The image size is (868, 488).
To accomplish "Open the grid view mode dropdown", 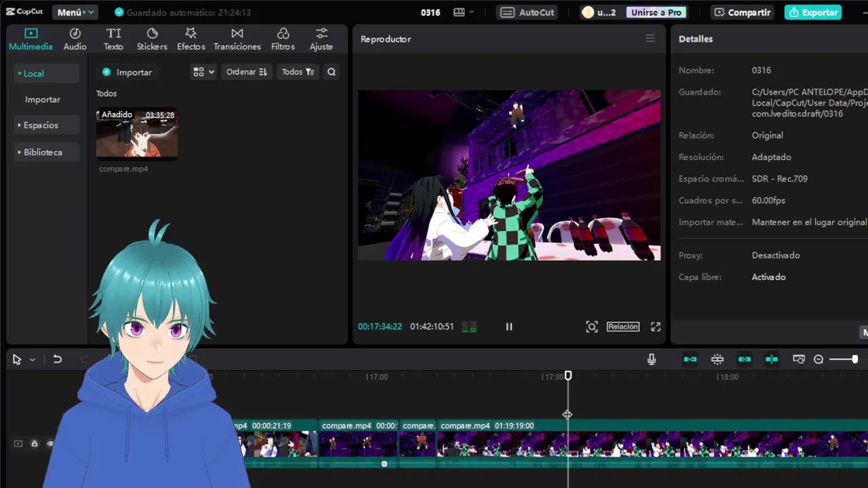I will point(203,72).
